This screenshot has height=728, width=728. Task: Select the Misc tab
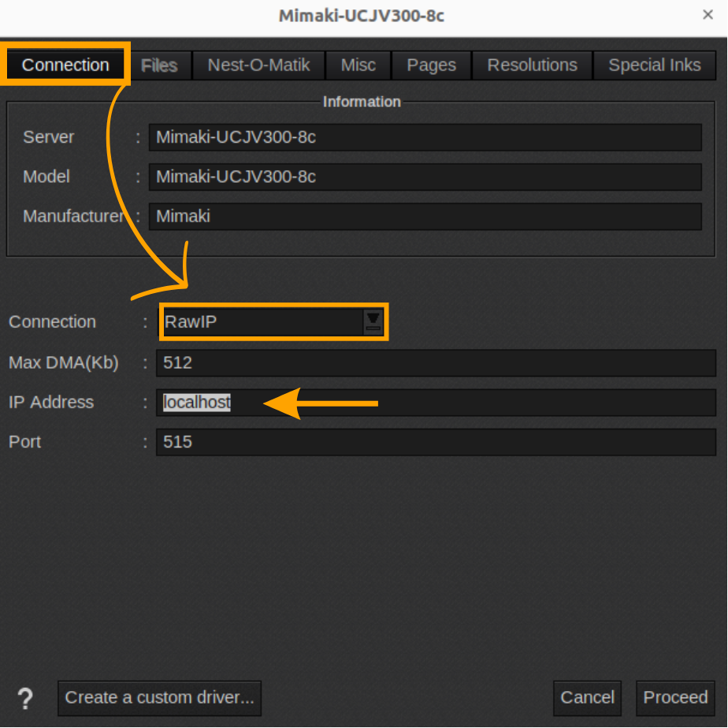[x=358, y=65]
